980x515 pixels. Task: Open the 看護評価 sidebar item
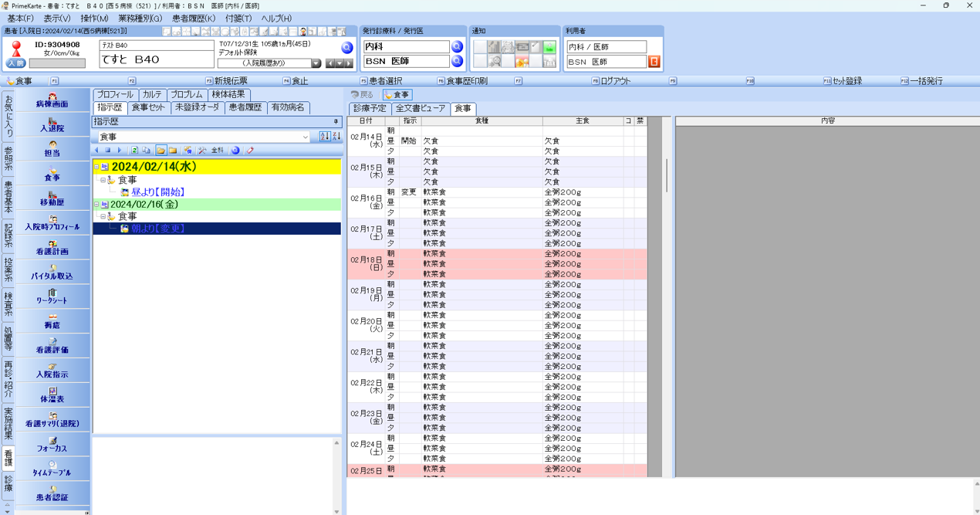point(52,347)
